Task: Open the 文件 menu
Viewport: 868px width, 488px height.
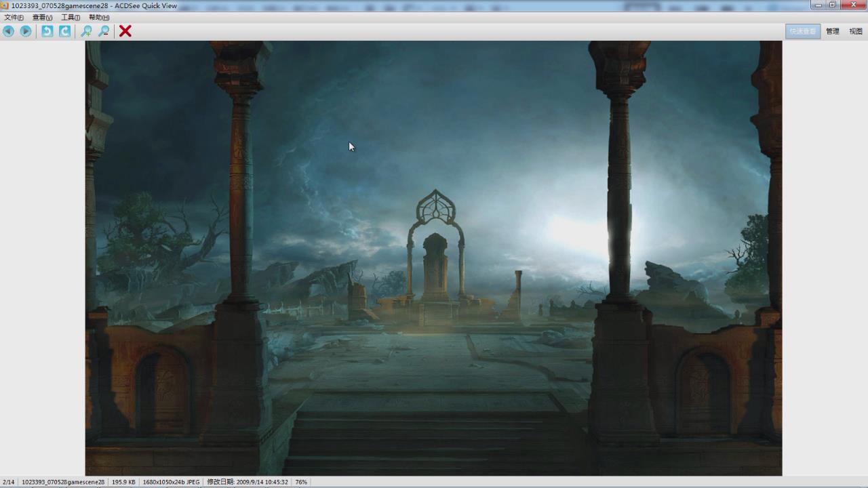Action: point(14,18)
